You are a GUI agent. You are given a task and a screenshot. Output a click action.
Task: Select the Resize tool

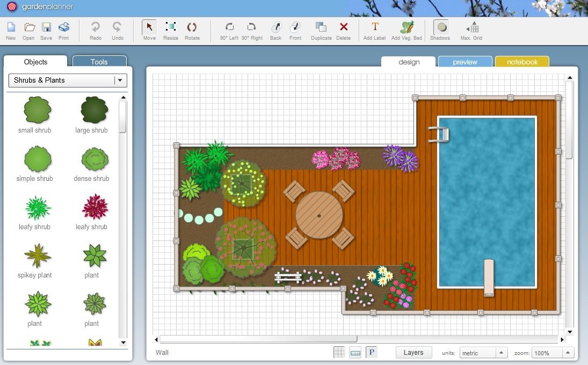click(x=171, y=30)
